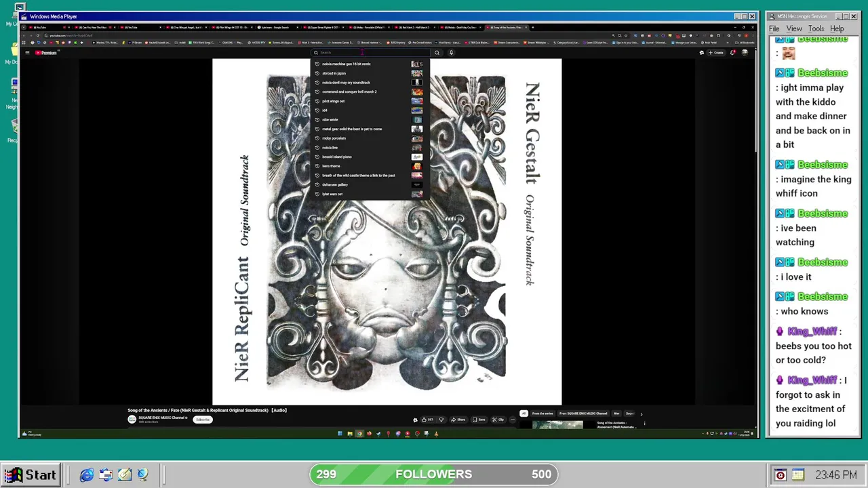Click the YouTube search box
Viewport: 868px width, 488px height.
click(371, 52)
